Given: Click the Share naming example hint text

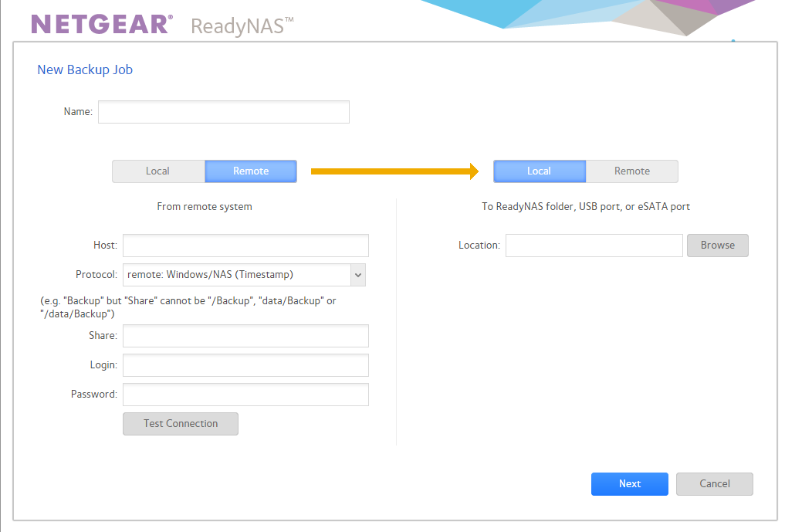Looking at the screenshot, I should pyautogui.click(x=188, y=307).
